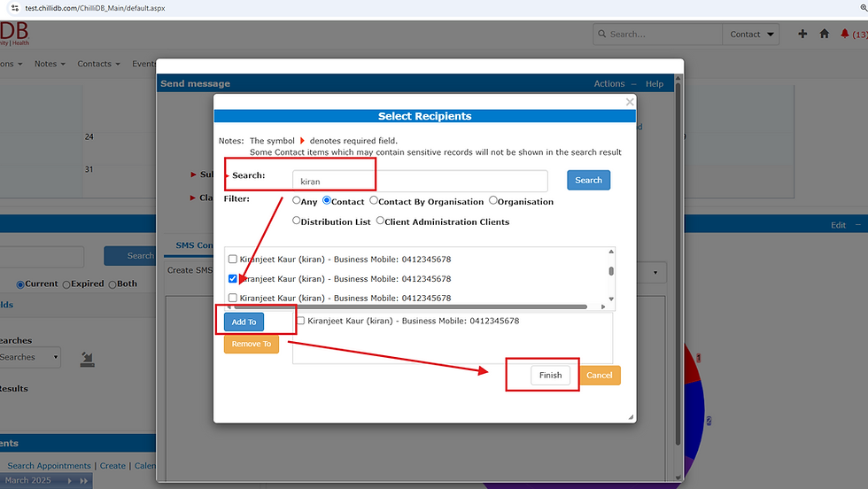Open dropdown at right of Create SMS row
The height and width of the screenshot is (489, 868).
[x=655, y=273]
